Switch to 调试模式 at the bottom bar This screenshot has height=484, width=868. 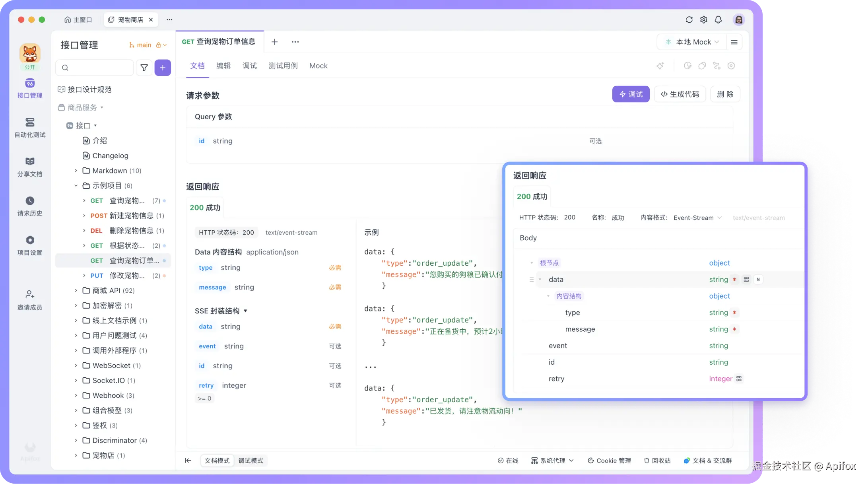[250, 461]
